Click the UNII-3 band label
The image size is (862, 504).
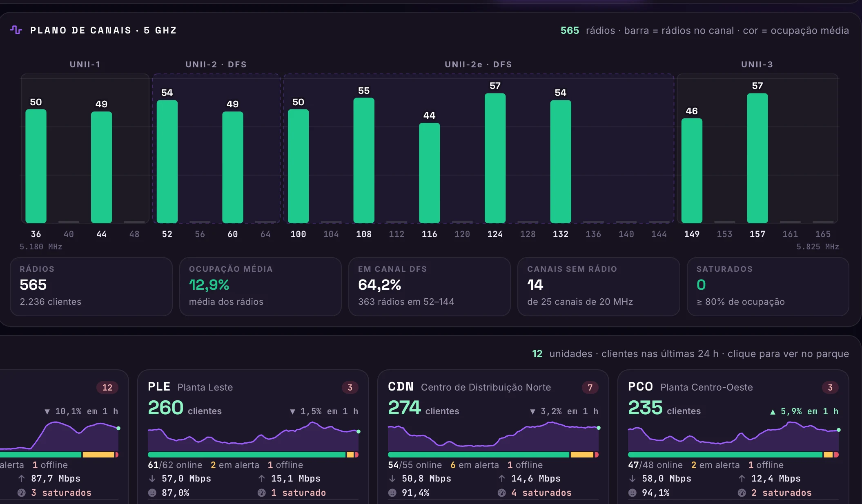click(757, 64)
